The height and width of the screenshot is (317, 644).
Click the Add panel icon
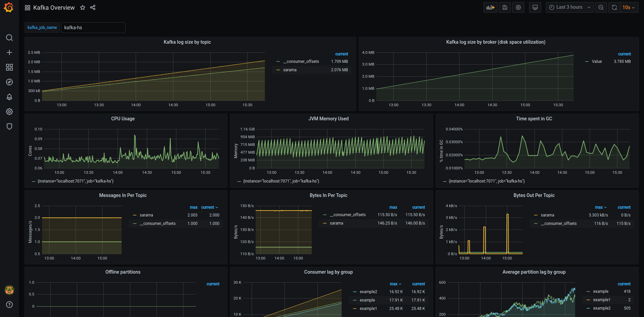[490, 7]
